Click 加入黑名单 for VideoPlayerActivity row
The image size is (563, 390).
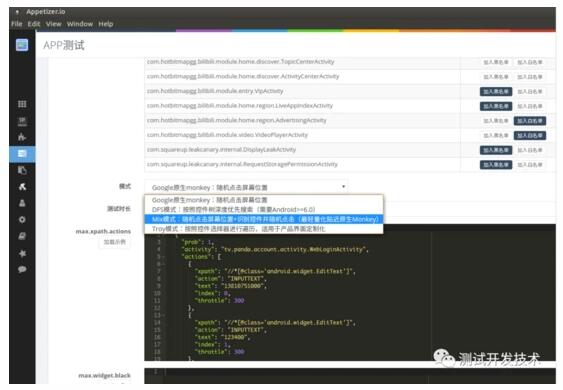pos(495,135)
